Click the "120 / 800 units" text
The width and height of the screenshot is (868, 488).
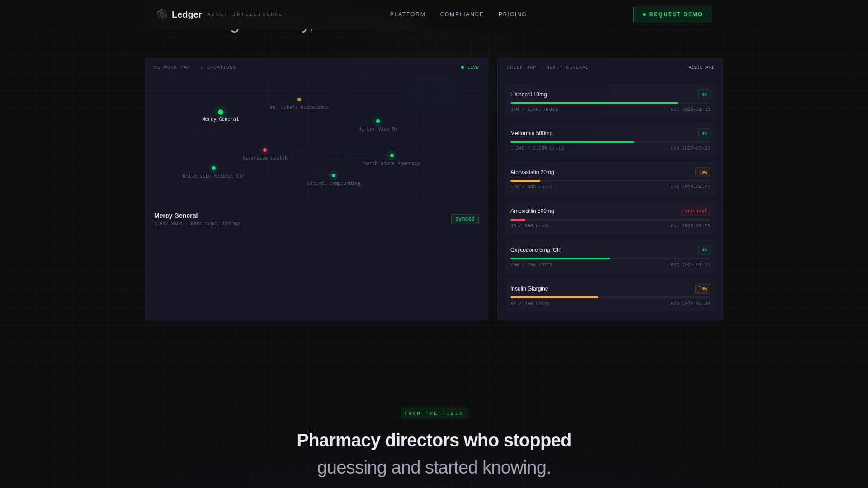point(531,187)
